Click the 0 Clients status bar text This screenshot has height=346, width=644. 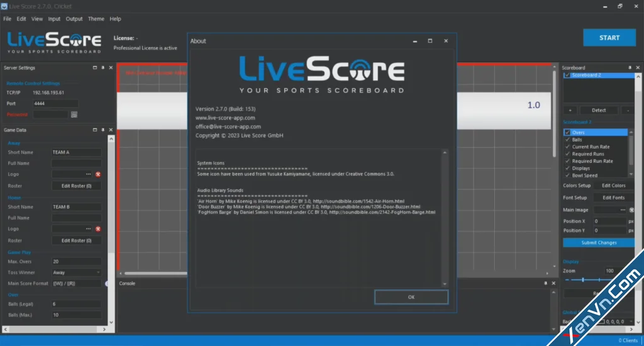[628, 340]
